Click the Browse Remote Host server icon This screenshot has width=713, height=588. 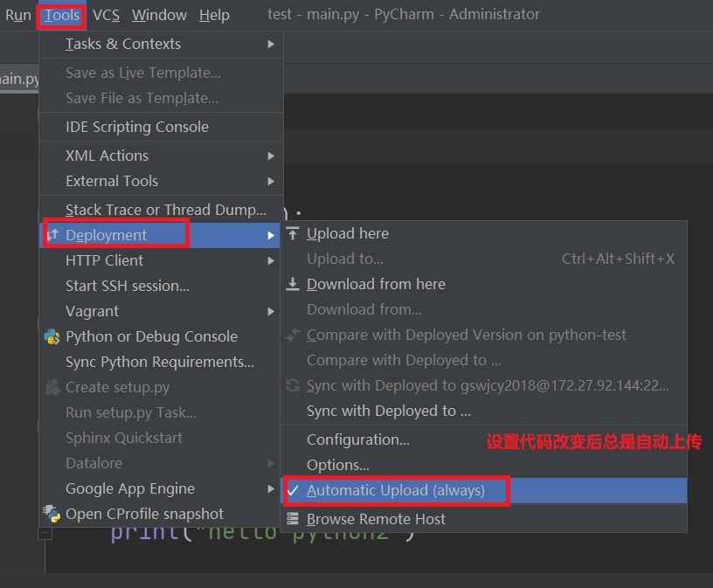(293, 519)
